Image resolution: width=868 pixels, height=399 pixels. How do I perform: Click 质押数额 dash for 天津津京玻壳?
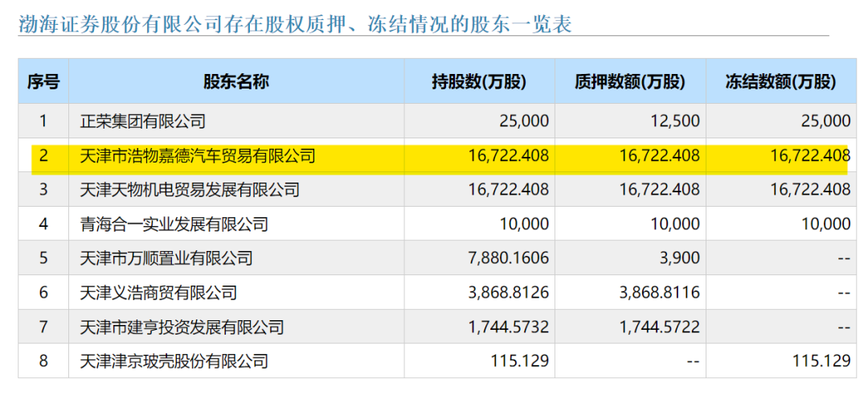click(693, 362)
